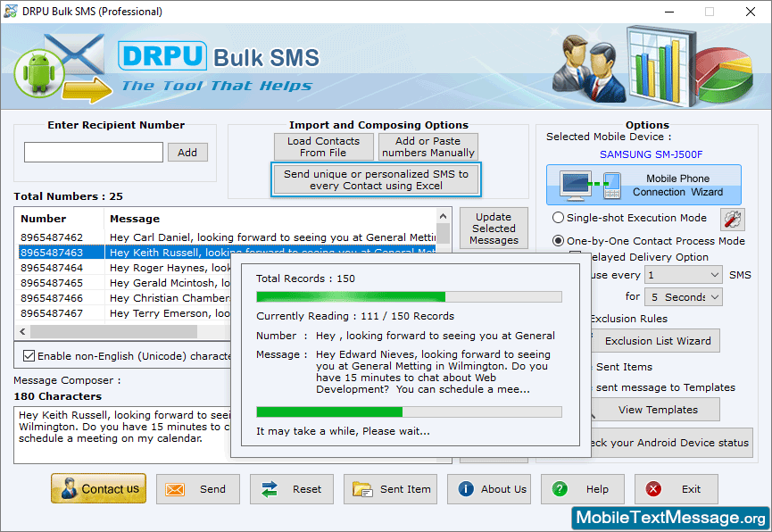Viewport: 772px width, 532px height.
Task: Select the row with number 8965487464
Action: click(125, 268)
